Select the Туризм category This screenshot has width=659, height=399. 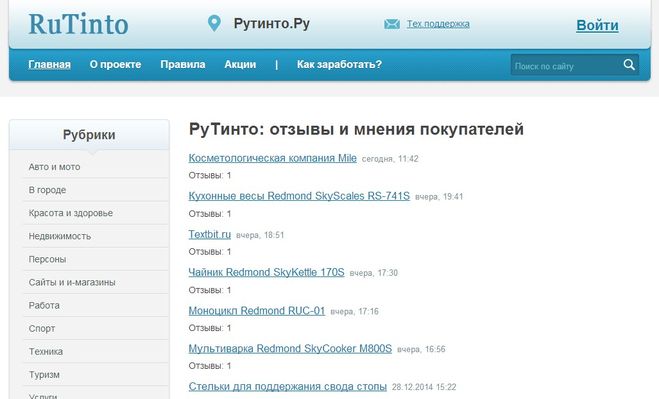pos(44,375)
